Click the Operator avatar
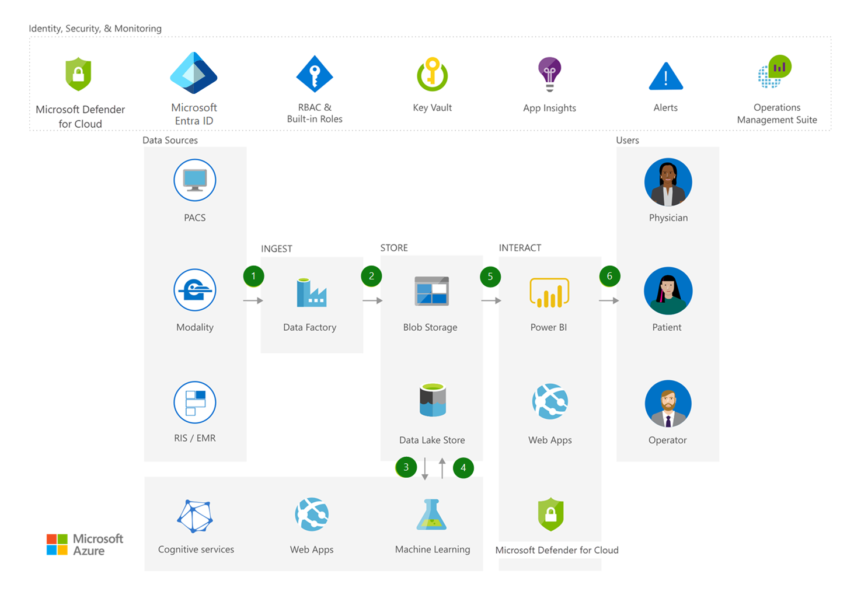The height and width of the screenshot is (595, 868). (x=668, y=404)
